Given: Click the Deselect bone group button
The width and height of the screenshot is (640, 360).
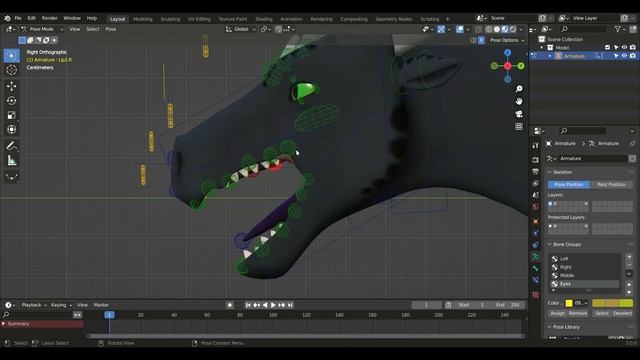Looking at the screenshot, I should coord(622,313).
